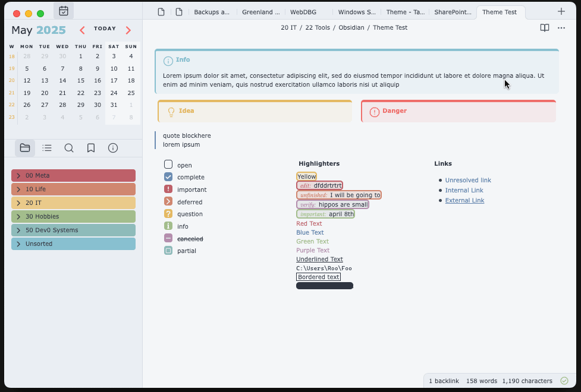
Task: Open the search magnifier icon
Action: (x=69, y=148)
